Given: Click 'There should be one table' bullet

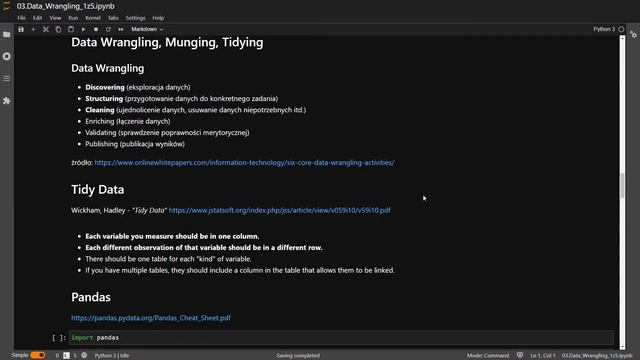Looking at the screenshot, I should (x=168, y=259).
